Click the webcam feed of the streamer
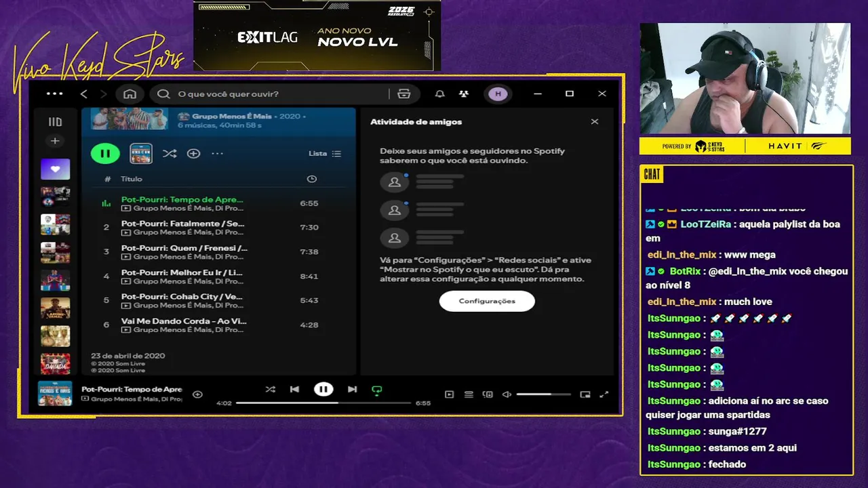 tap(745, 79)
